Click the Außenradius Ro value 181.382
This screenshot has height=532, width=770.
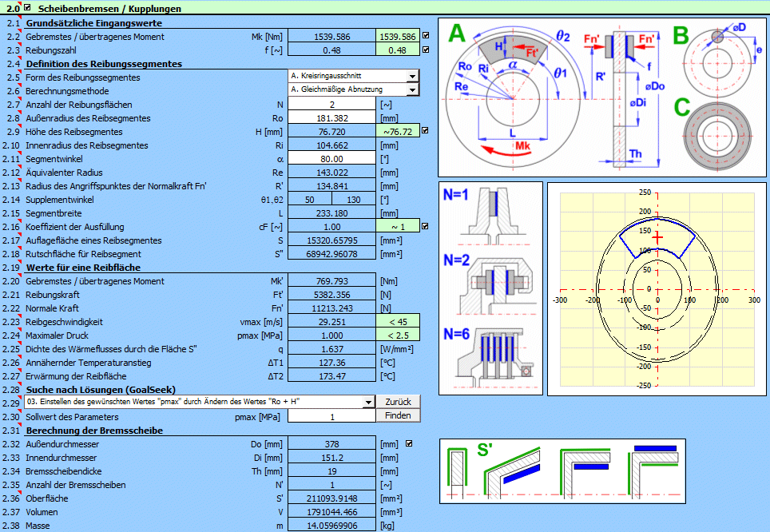(x=332, y=118)
